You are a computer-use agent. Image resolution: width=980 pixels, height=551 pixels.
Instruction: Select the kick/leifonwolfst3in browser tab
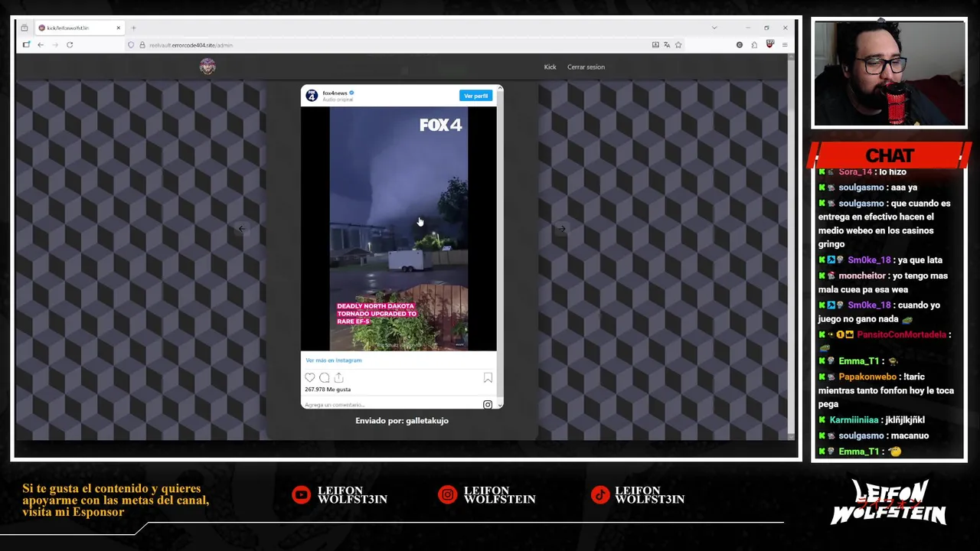(x=80, y=28)
